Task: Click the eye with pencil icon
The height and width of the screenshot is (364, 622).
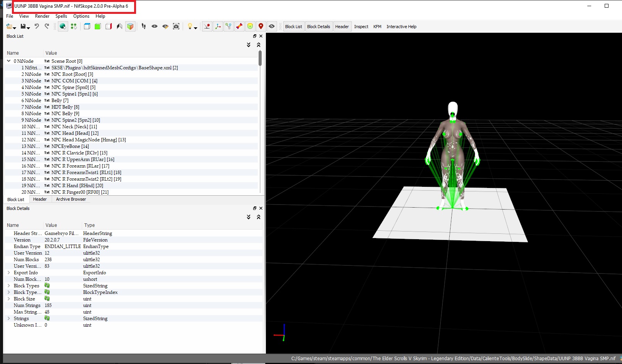Action: (165, 26)
